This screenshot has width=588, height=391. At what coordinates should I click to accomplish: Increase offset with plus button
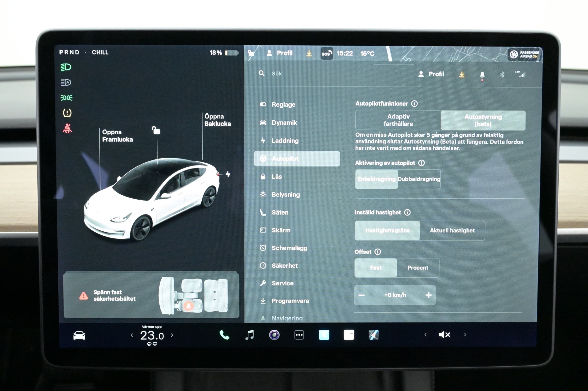pyautogui.click(x=428, y=295)
